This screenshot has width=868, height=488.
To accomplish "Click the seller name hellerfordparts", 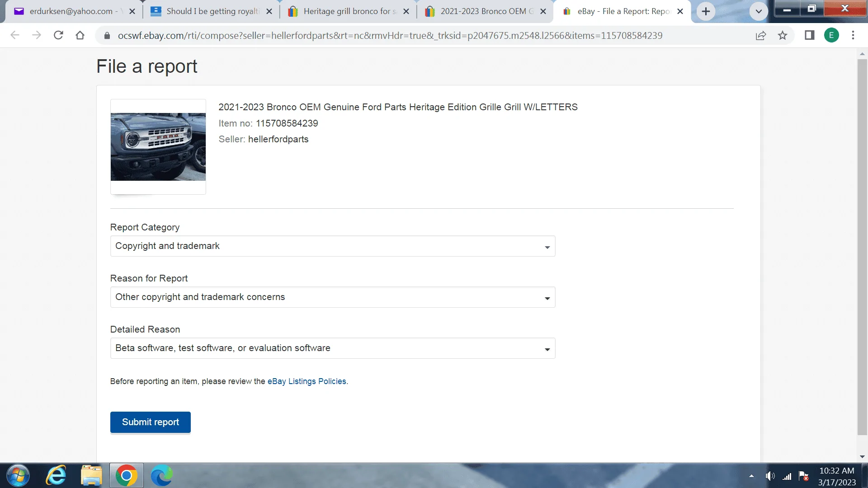I will (278, 139).
